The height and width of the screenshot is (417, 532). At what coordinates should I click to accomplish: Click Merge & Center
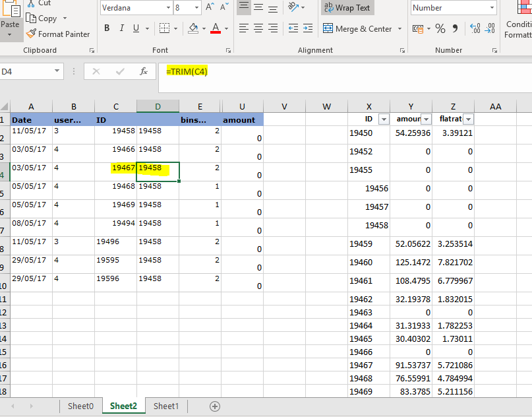pyautogui.click(x=357, y=29)
